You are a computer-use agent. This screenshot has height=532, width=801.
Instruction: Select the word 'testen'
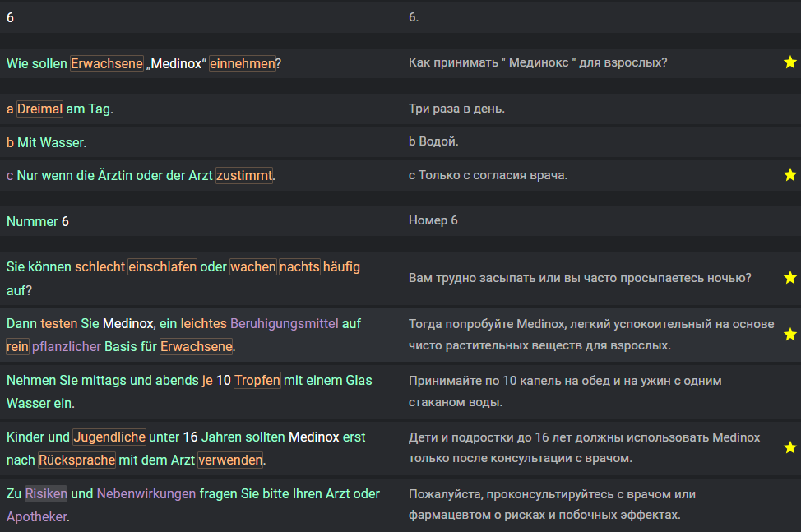pos(58,323)
